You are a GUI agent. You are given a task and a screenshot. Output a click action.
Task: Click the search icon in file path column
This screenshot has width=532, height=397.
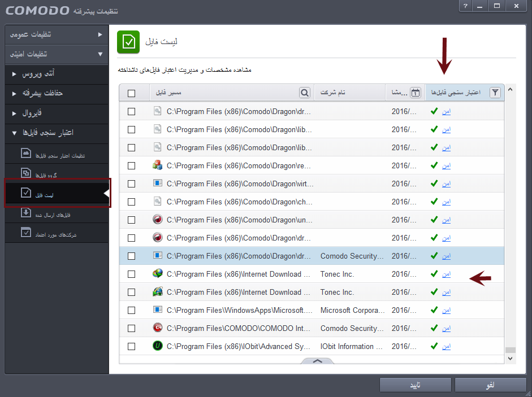click(x=305, y=93)
